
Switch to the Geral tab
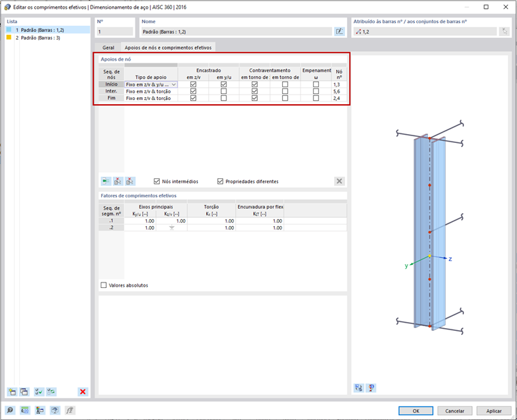click(x=108, y=48)
